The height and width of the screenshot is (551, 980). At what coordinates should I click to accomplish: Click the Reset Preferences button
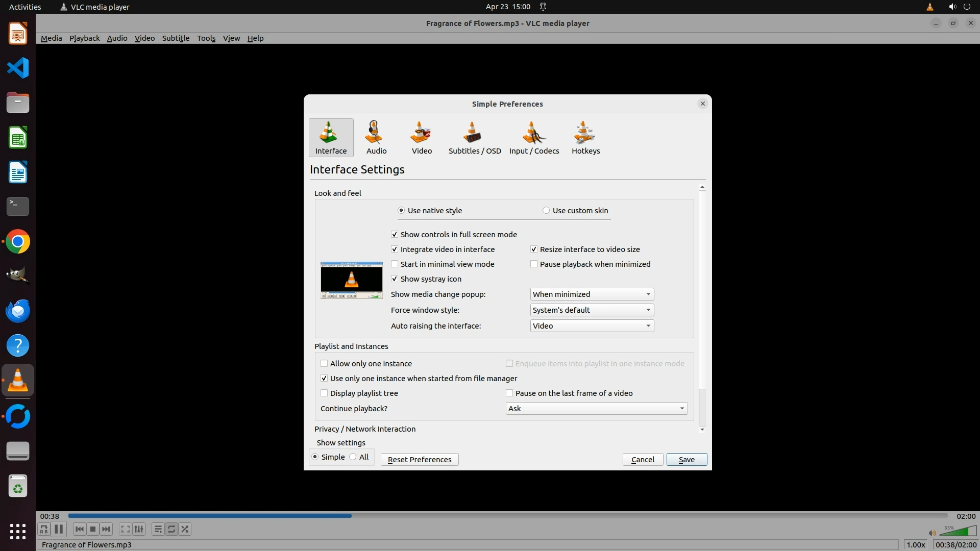(x=419, y=460)
